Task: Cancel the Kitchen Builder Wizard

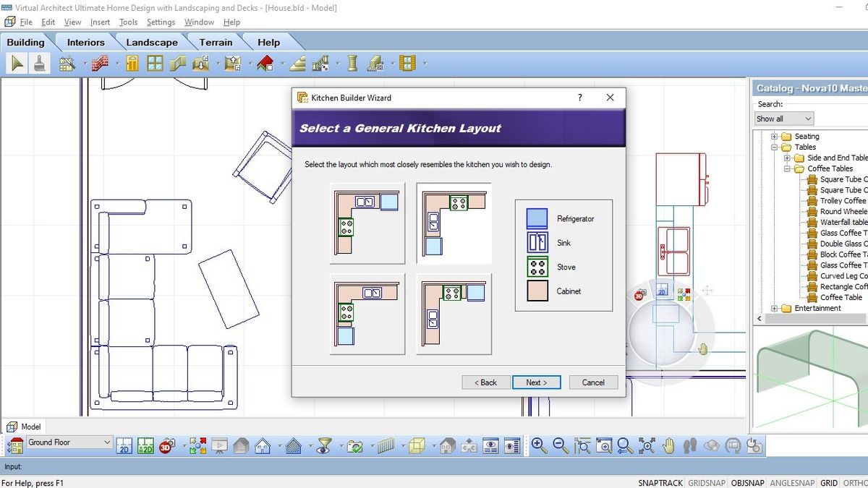Action: 593,382
